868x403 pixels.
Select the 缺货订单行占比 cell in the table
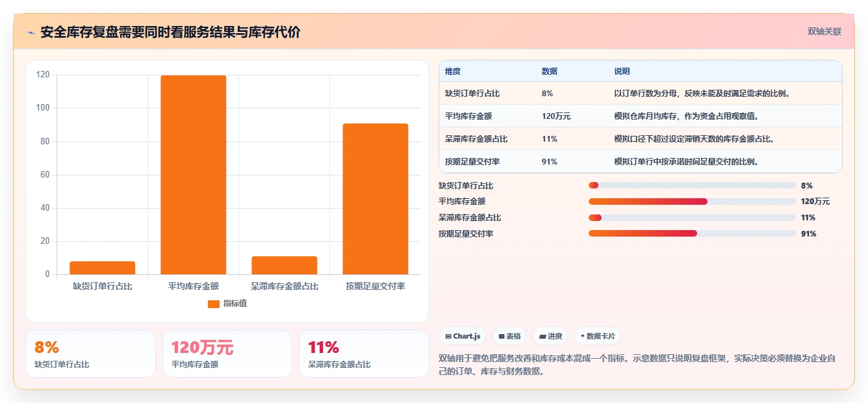point(472,94)
